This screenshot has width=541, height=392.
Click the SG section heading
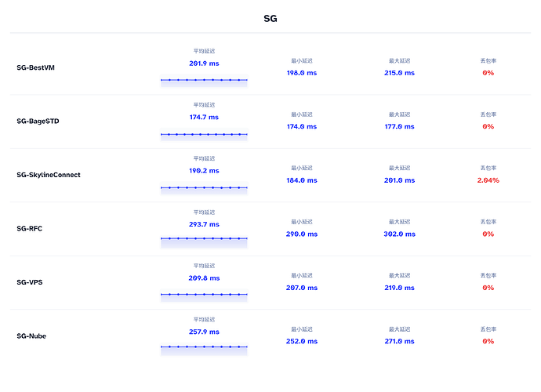click(x=270, y=19)
